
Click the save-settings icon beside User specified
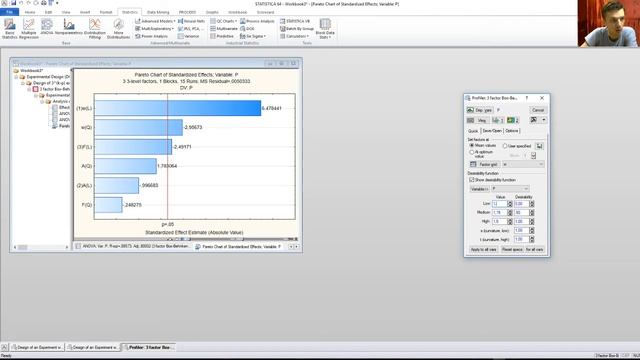coord(539,146)
